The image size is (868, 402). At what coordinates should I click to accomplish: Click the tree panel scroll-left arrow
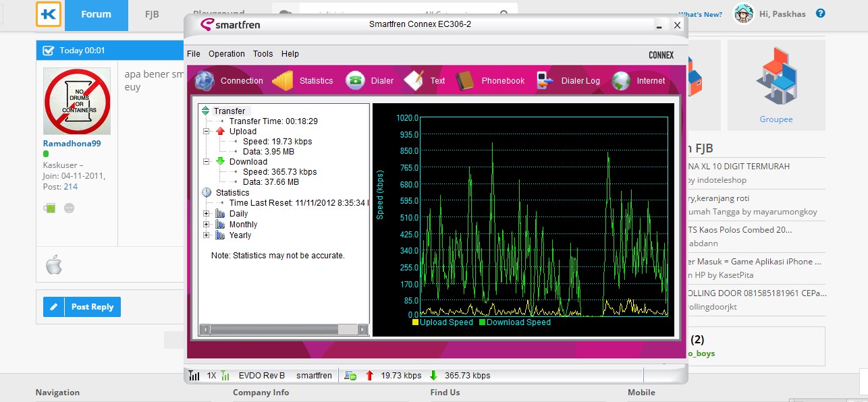205,330
